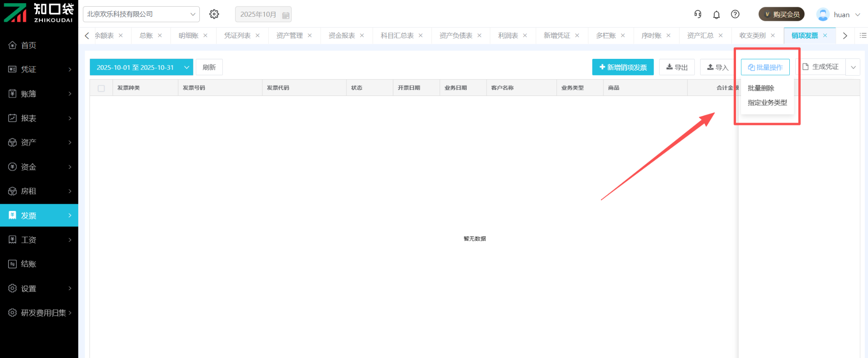Click the 刷新 button

(x=209, y=67)
